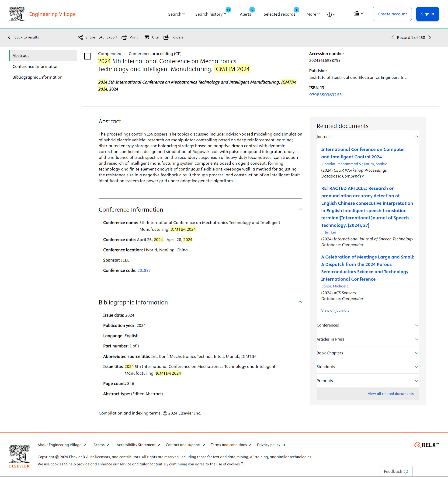
Task: Click the Elsevier footer logo
Action: point(19,456)
